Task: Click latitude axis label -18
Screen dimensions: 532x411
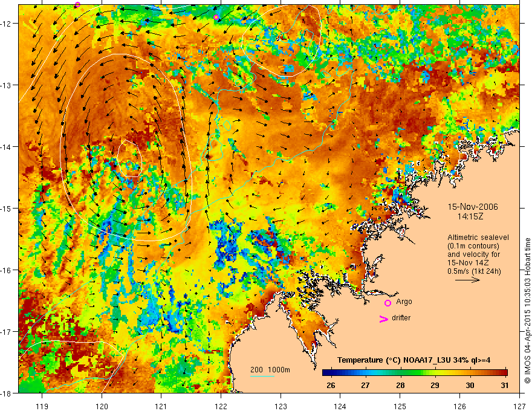Action: pyautogui.click(x=7, y=393)
